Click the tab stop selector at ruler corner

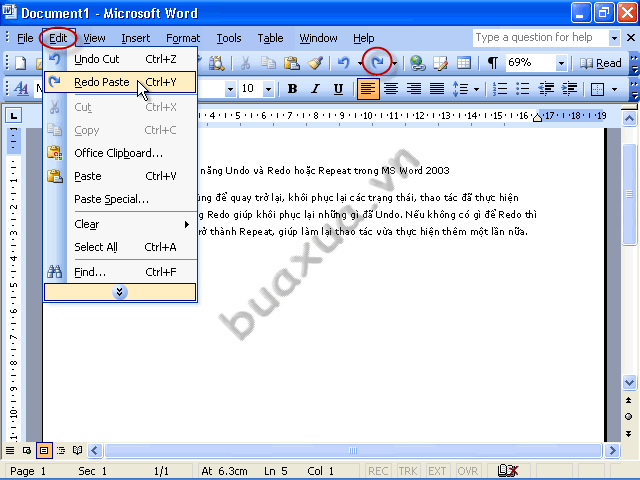pos(13,116)
